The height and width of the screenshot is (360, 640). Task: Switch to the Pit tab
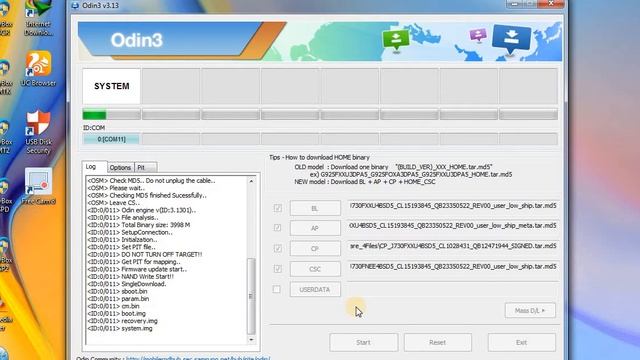pyautogui.click(x=146, y=167)
